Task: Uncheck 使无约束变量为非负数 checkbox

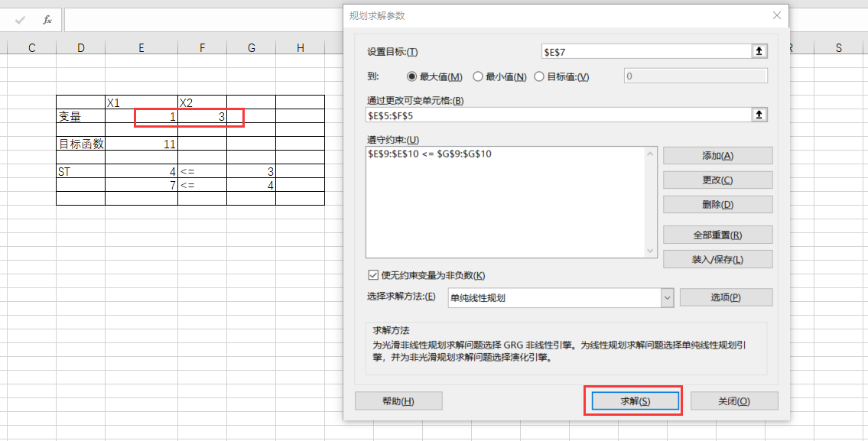Action: point(373,274)
